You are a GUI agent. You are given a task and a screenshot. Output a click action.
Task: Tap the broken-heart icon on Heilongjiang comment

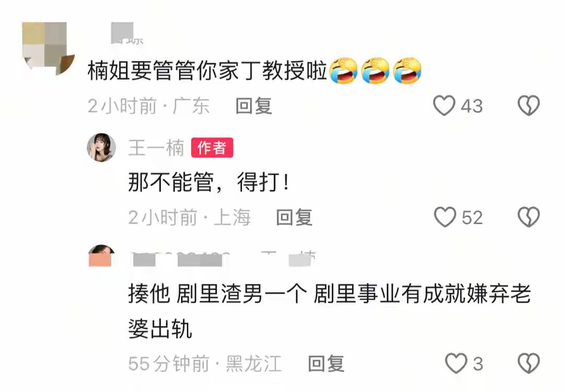pyautogui.click(x=528, y=363)
